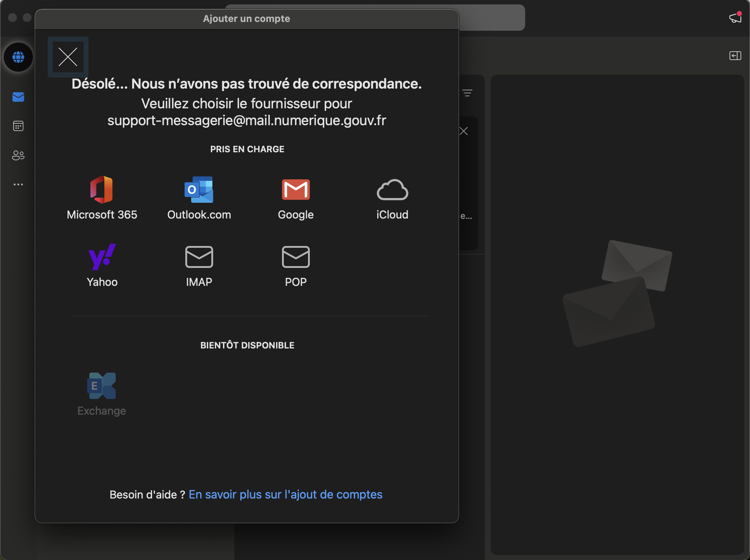
Task: Click the greyed-out Exchange option
Action: click(x=101, y=394)
